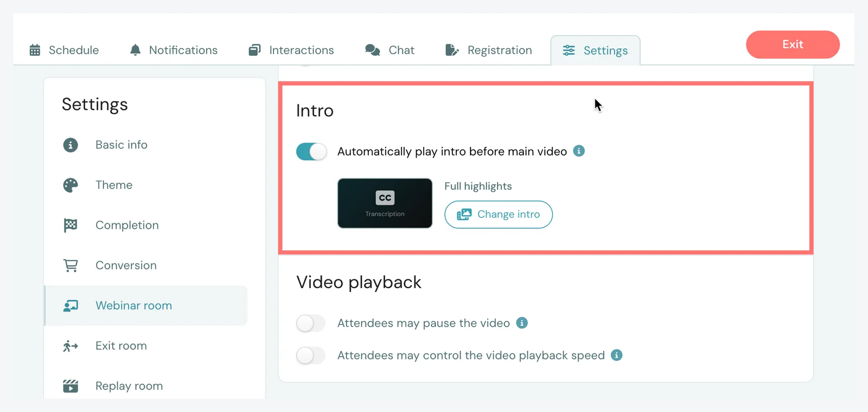Switch to the Notifications tab
Image resolution: width=868 pixels, height=412 pixels.
(174, 50)
